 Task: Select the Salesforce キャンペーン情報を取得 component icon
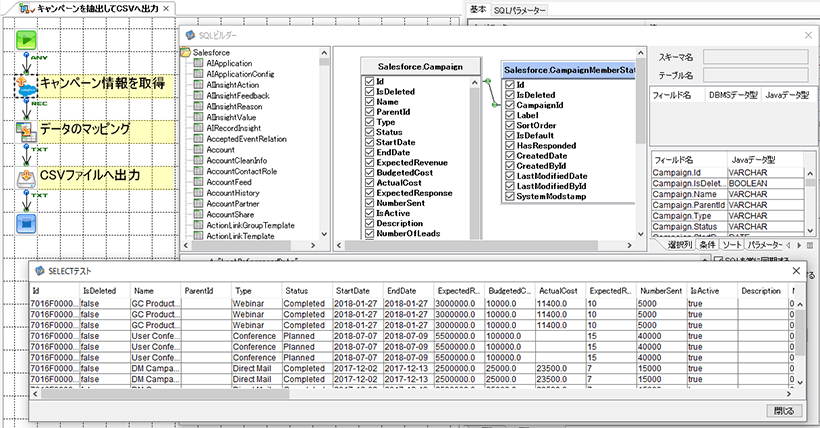[26, 86]
